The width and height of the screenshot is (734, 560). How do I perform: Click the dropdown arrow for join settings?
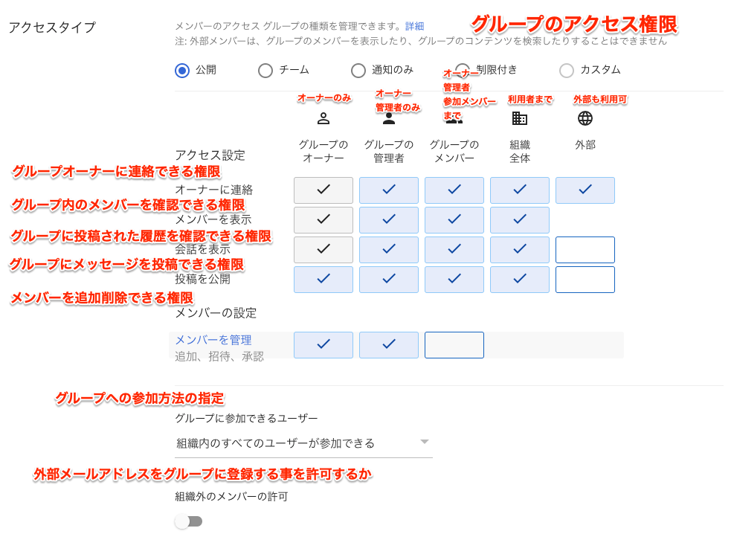[425, 442]
